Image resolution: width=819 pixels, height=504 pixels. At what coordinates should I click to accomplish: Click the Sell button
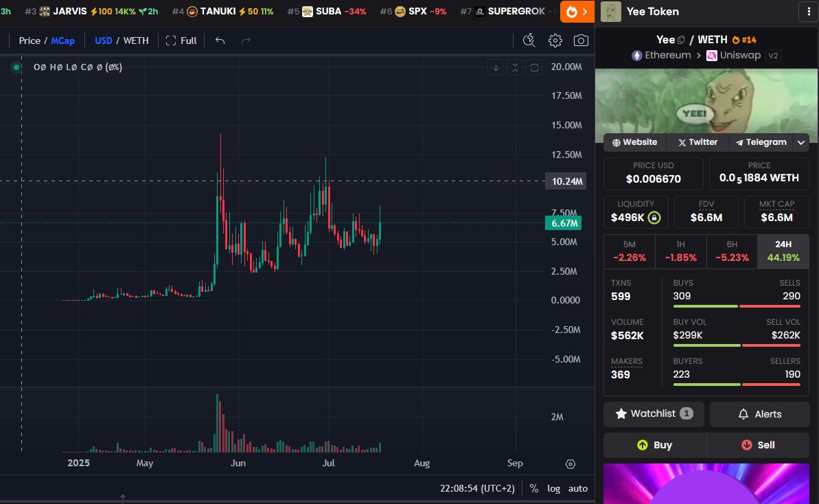758,445
